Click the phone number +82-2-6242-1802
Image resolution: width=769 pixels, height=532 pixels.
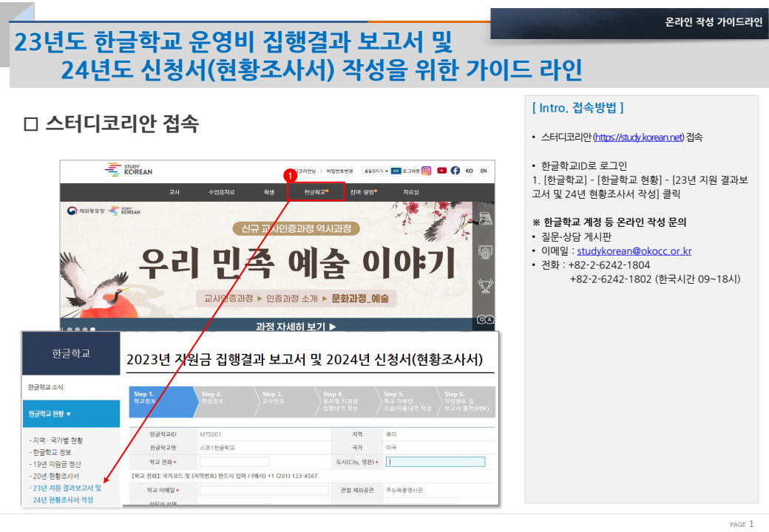tap(611, 280)
